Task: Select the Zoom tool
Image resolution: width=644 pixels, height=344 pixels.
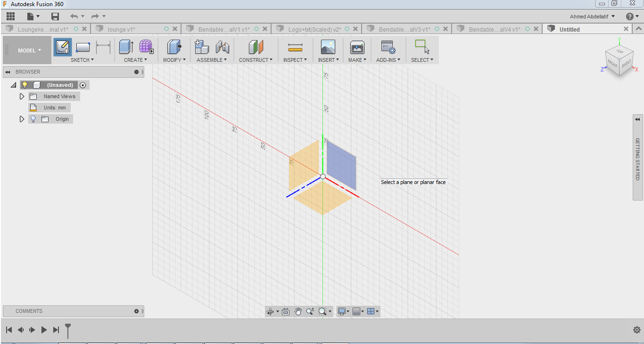Action: [310, 311]
